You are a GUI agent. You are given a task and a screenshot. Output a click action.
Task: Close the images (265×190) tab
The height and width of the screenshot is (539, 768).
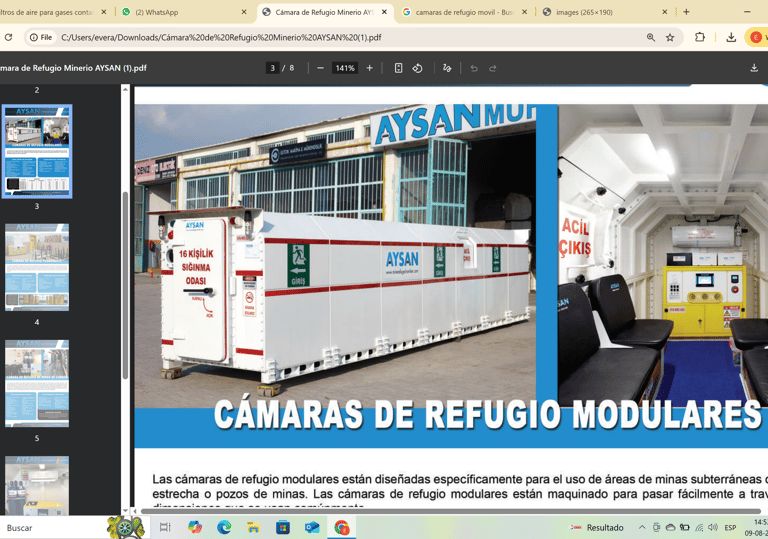point(665,12)
